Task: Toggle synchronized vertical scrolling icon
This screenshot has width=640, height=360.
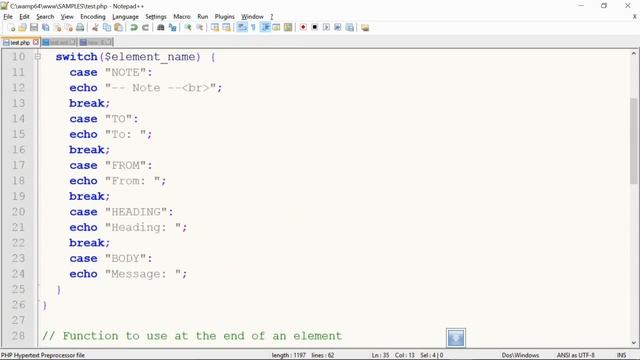Action: 215,27
